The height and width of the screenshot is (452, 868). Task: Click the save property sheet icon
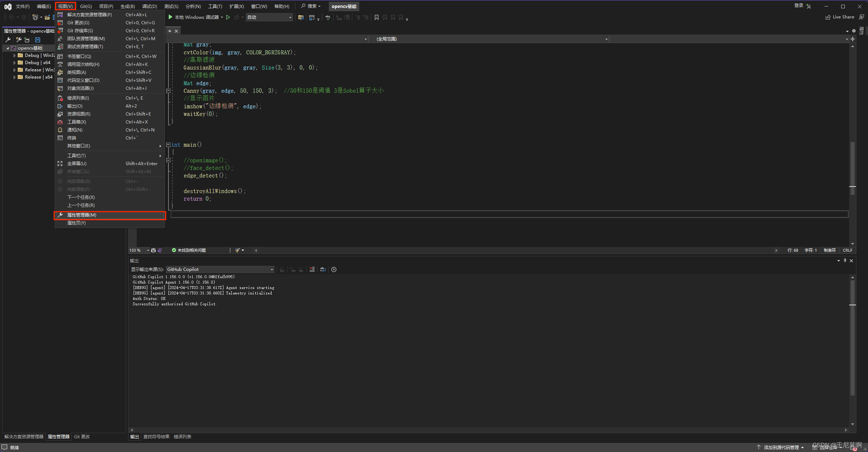click(x=38, y=40)
